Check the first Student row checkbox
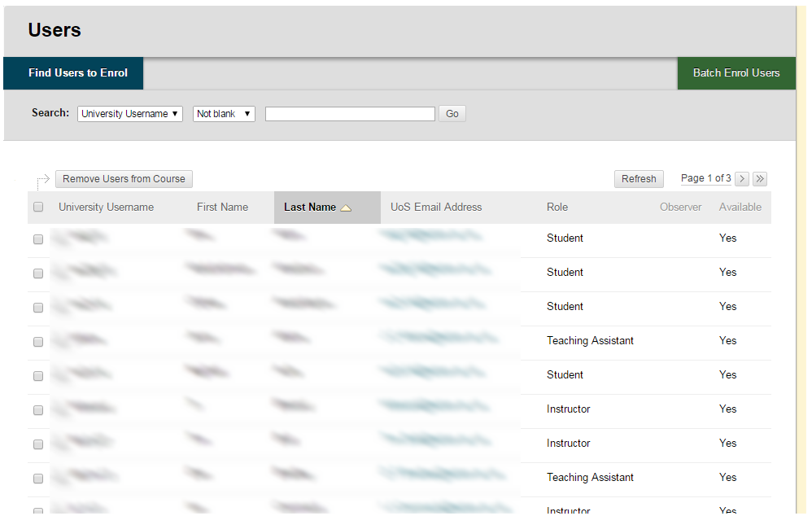Image resolution: width=812 pixels, height=516 pixels. (x=38, y=239)
